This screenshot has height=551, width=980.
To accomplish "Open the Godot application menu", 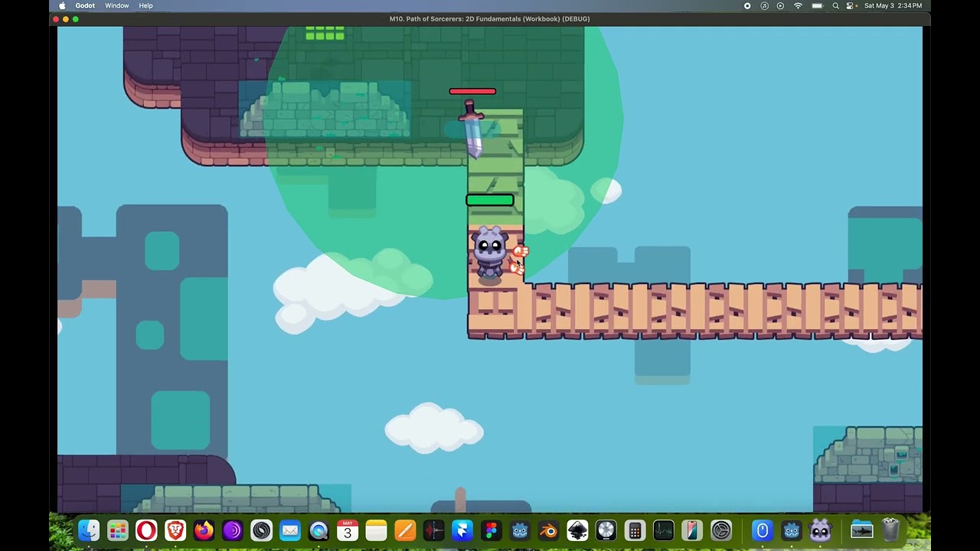I will pyautogui.click(x=85, y=5).
